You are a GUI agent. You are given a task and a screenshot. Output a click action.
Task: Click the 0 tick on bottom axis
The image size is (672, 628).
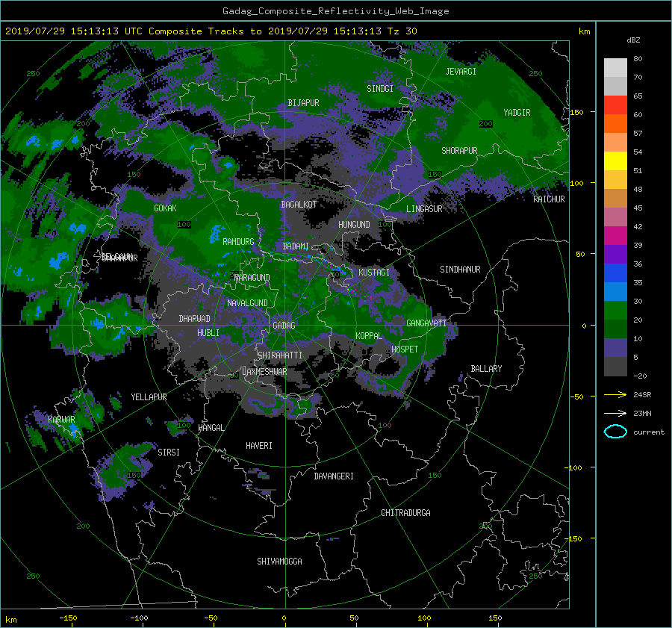(x=284, y=618)
